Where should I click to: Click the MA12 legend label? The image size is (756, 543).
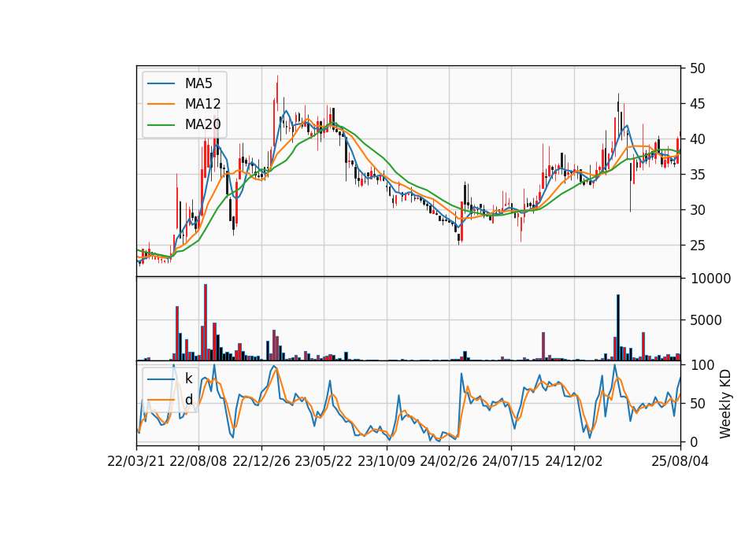click(202, 104)
